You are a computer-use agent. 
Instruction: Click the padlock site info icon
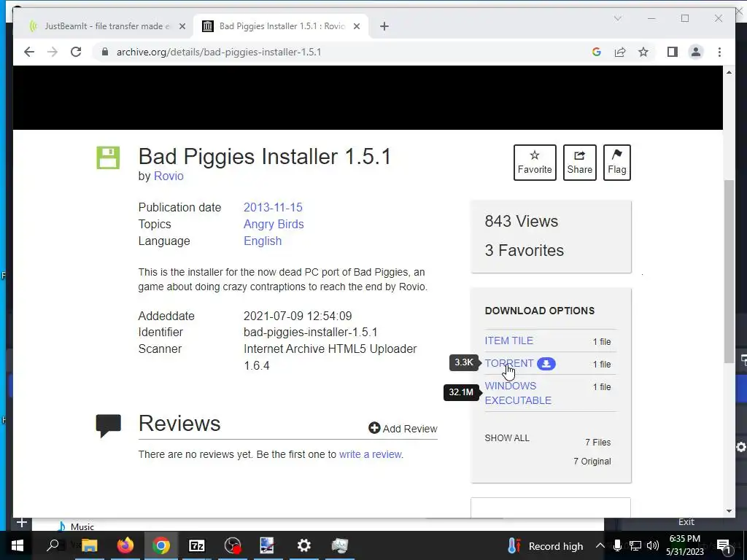coord(105,52)
